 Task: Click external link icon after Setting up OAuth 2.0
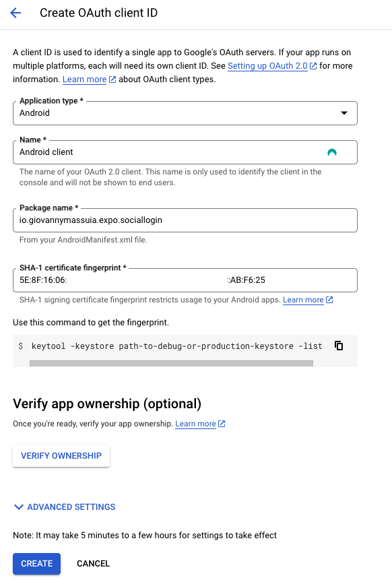[313, 66]
